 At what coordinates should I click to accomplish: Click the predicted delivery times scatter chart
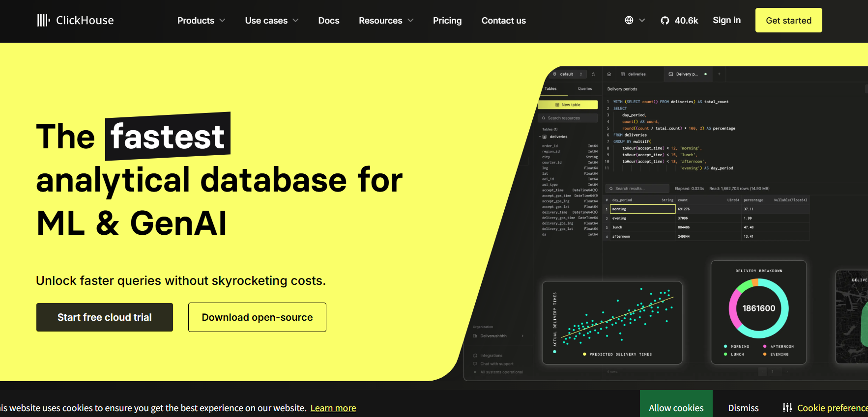612,323
